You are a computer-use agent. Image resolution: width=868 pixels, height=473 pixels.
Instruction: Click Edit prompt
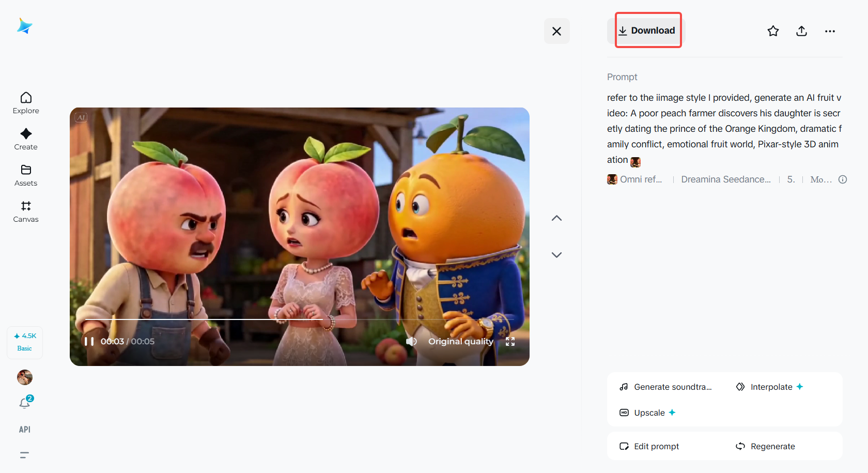click(649, 446)
